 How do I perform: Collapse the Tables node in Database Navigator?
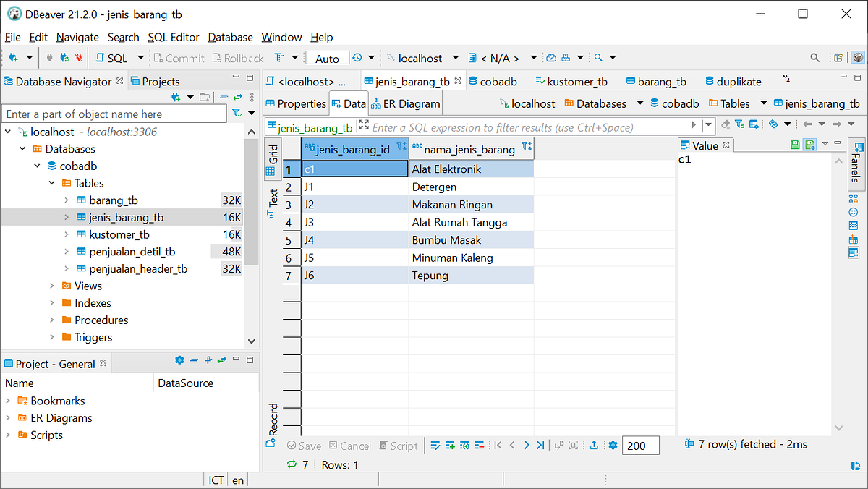(50, 183)
